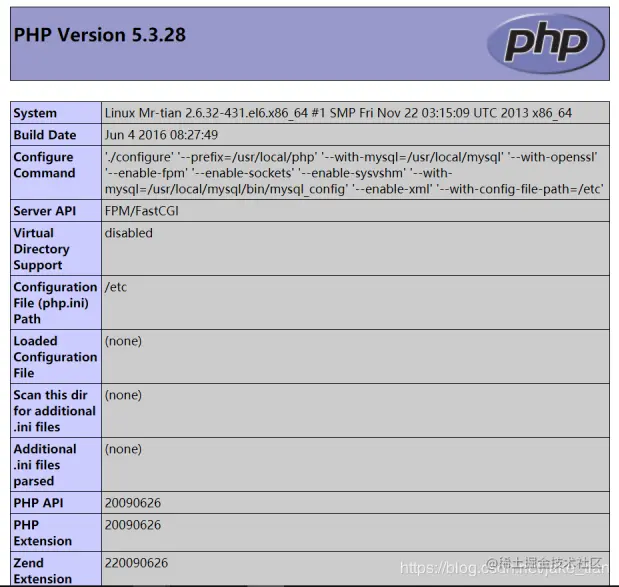Click the 'PHP Version 5.3.28' heading
This screenshot has height=587, width=619.
click(99, 35)
